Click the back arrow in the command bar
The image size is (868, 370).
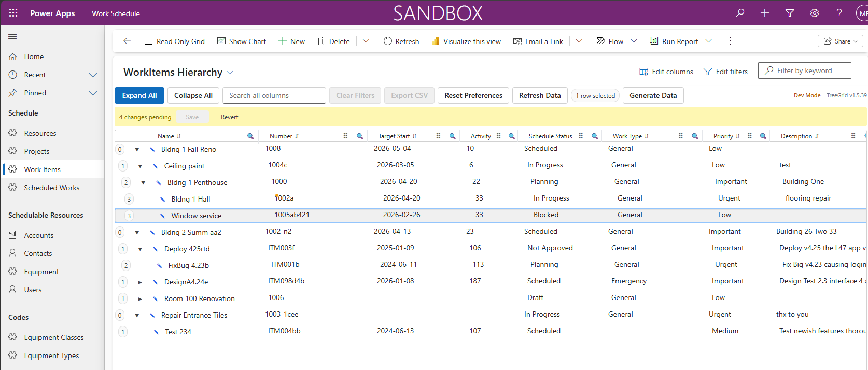coord(127,41)
